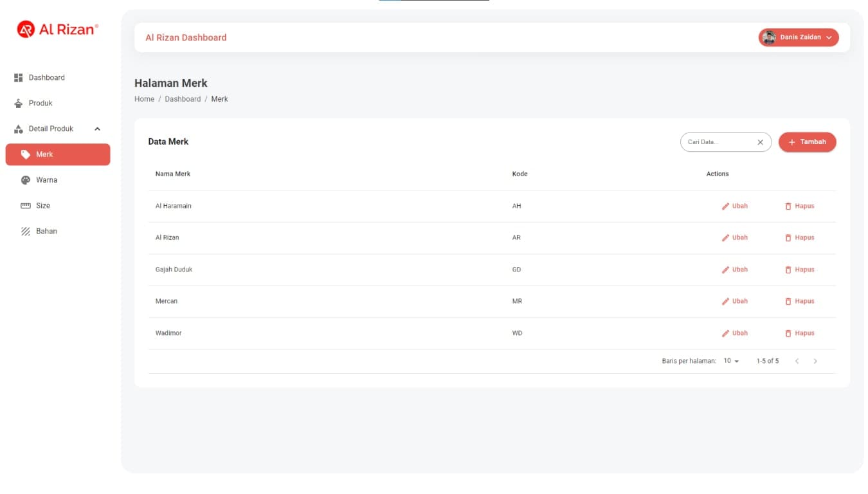Click the Bahan texture icon
The width and height of the screenshot is (868, 494).
click(26, 232)
